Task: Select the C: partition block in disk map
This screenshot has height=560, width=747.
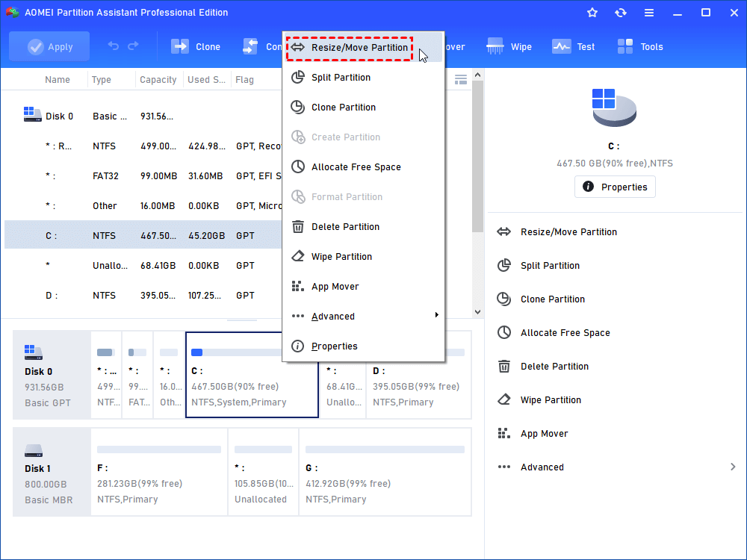Action: click(x=252, y=375)
